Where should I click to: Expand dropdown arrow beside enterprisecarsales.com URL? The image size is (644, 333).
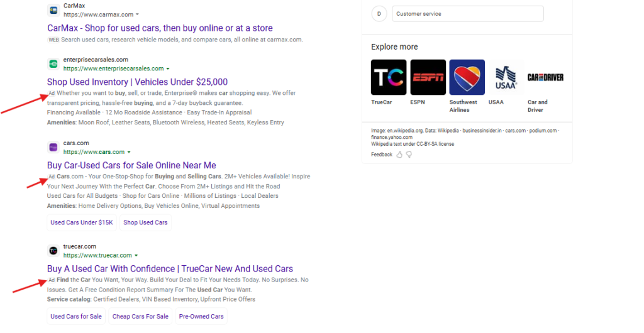(x=168, y=68)
